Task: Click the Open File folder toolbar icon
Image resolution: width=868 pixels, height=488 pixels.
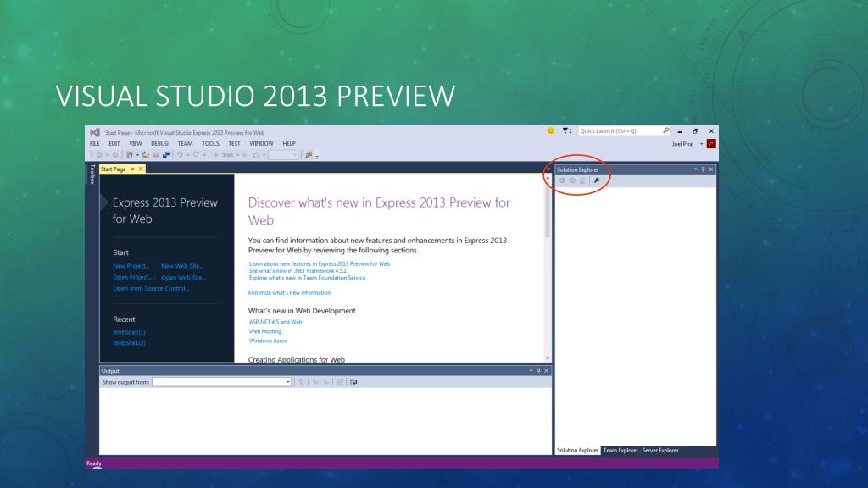Action: pos(146,155)
